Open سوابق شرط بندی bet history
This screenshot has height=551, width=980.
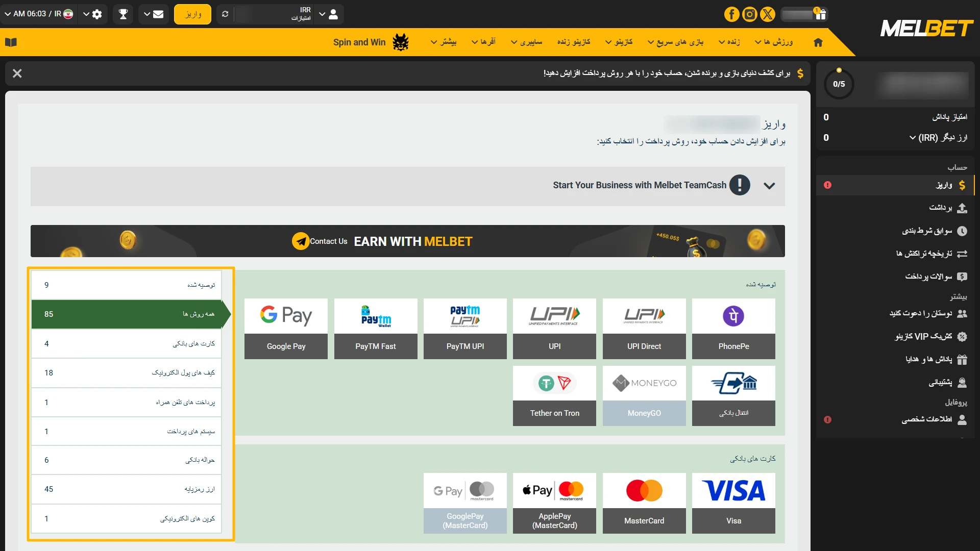coord(895,231)
